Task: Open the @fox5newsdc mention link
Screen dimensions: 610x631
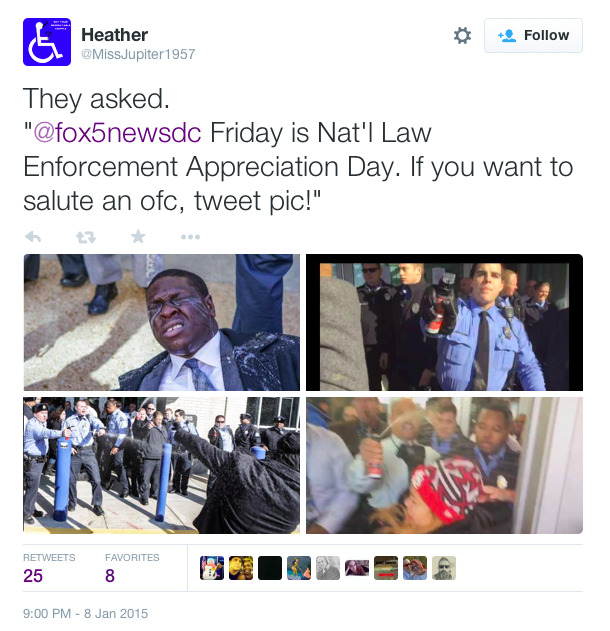Action: pyautogui.click(x=117, y=132)
